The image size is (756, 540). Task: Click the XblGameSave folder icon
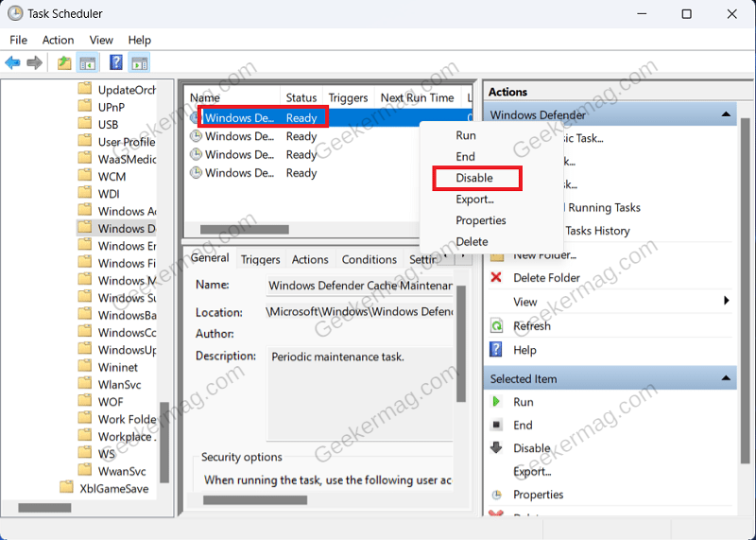click(66, 487)
